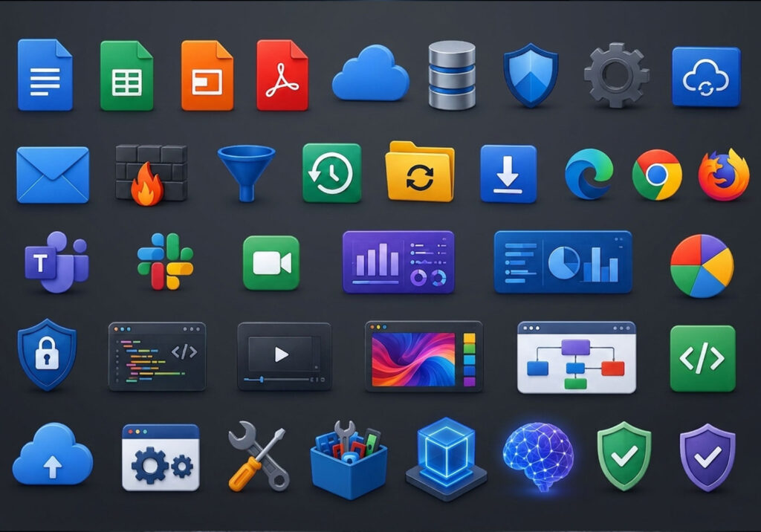Screen dimensions: 761x532
Task: Launch the Firefox browser icon
Action: (724, 175)
